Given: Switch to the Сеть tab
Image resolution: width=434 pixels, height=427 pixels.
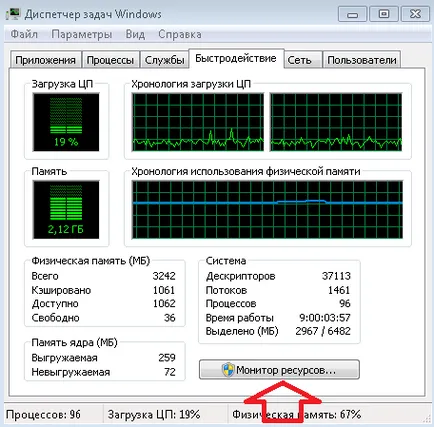Looking at the screenshot, I should click(300, 60).
